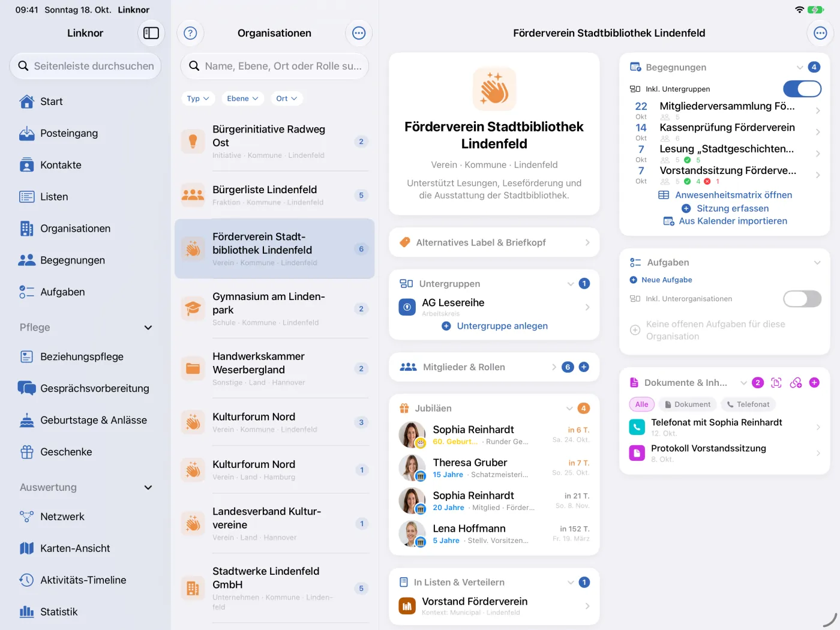This screenshot has height=630, width=840.
Task: Open Karten-Ansicht map view
Action: (x=85, y=548)
